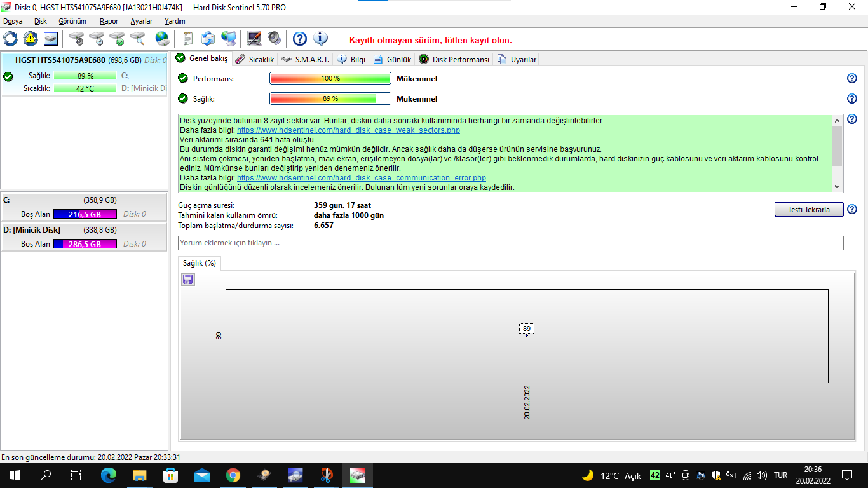The width and height of the screenshot is (868, 488).
Task: Click the comment input field
Action: pos(511,243)
